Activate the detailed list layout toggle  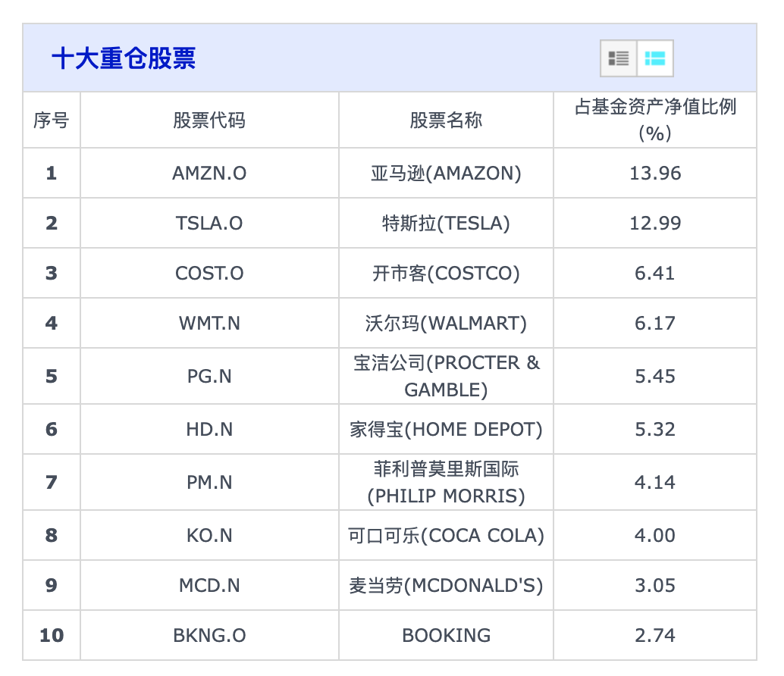[618, 58]
